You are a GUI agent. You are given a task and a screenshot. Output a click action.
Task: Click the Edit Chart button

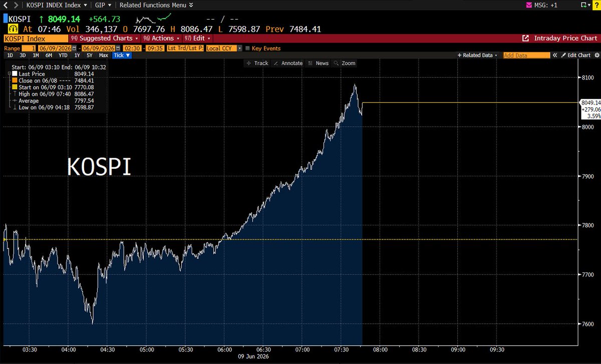[x=575, y=56]
